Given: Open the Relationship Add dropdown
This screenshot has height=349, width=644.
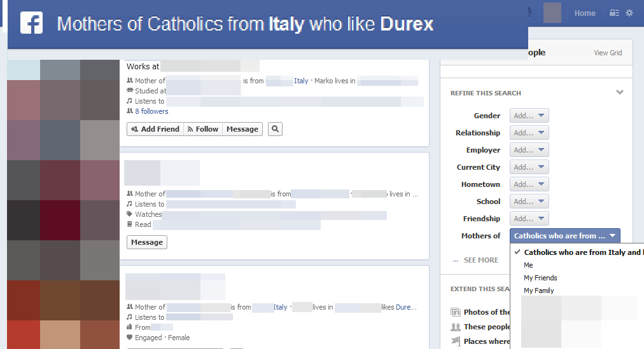Looking at the screenshot, I should 529,133.
